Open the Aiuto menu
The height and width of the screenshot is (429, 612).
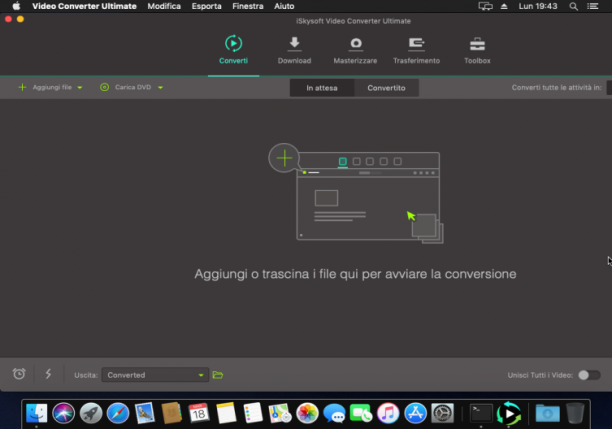284,6
